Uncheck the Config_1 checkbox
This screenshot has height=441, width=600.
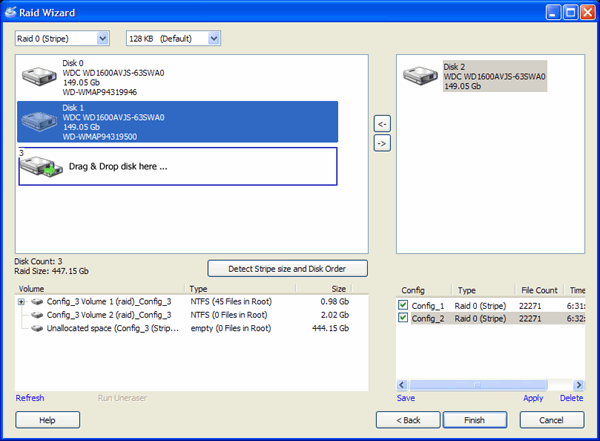403,305
